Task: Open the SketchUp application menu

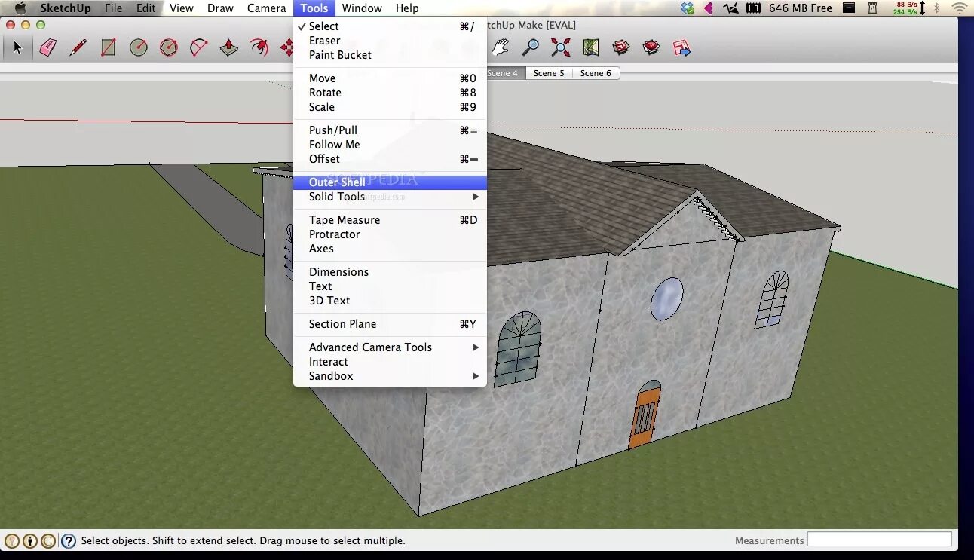Action: (66, 8)
